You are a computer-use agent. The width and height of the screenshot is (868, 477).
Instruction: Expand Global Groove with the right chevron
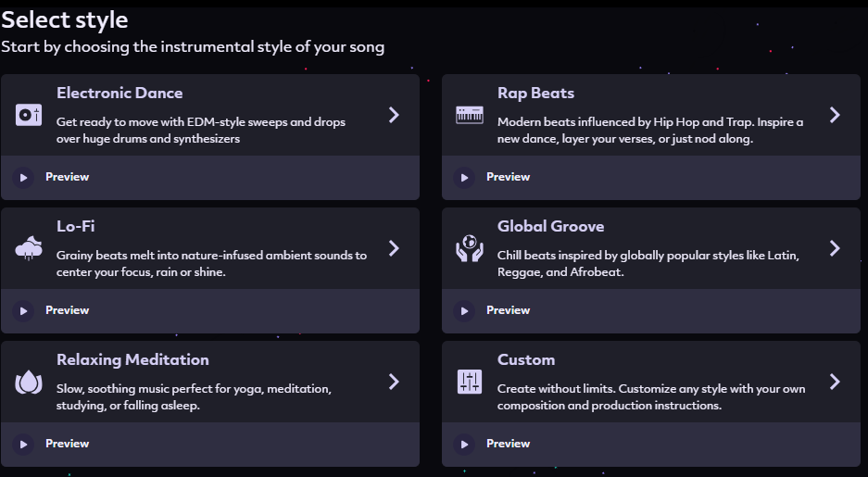(835, 248)
